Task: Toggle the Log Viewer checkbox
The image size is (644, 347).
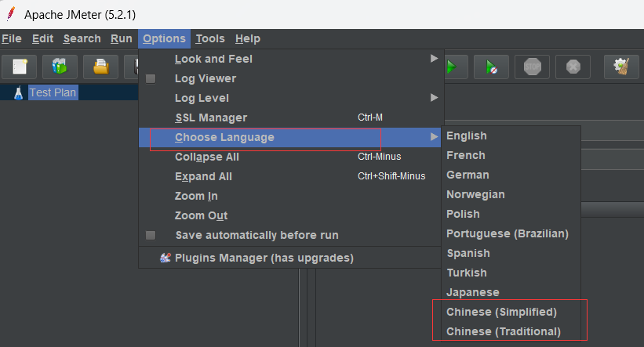Action: (x=151, y=78)
